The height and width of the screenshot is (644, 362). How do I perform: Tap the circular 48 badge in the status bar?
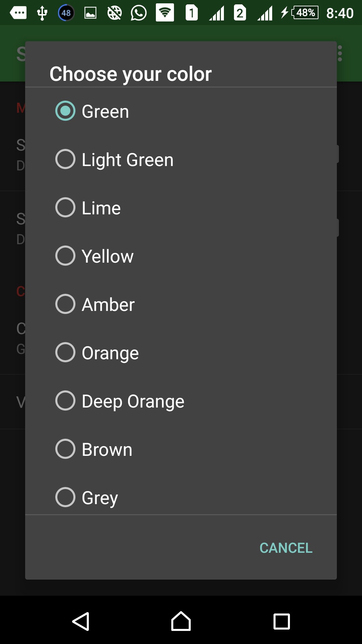(x=65, y=13)
